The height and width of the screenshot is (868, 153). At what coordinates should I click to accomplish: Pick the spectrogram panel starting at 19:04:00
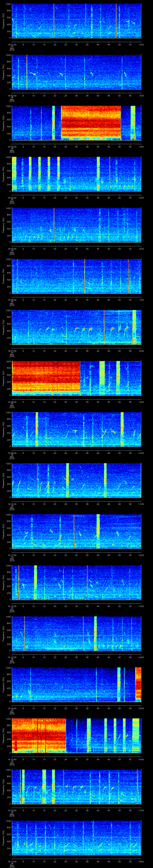click(77, 174)
